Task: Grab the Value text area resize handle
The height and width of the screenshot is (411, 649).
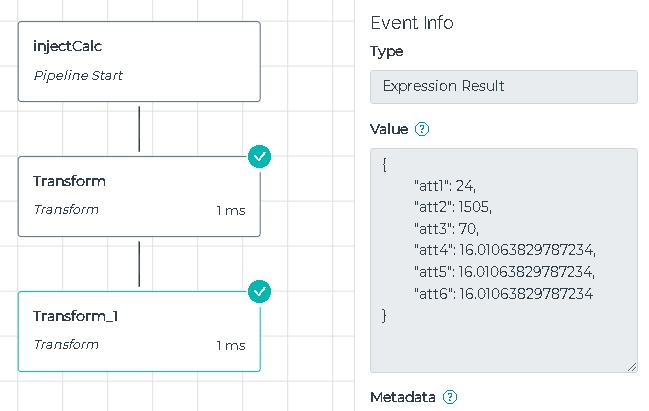Action: pyautogui.click(x=632, y=367)
